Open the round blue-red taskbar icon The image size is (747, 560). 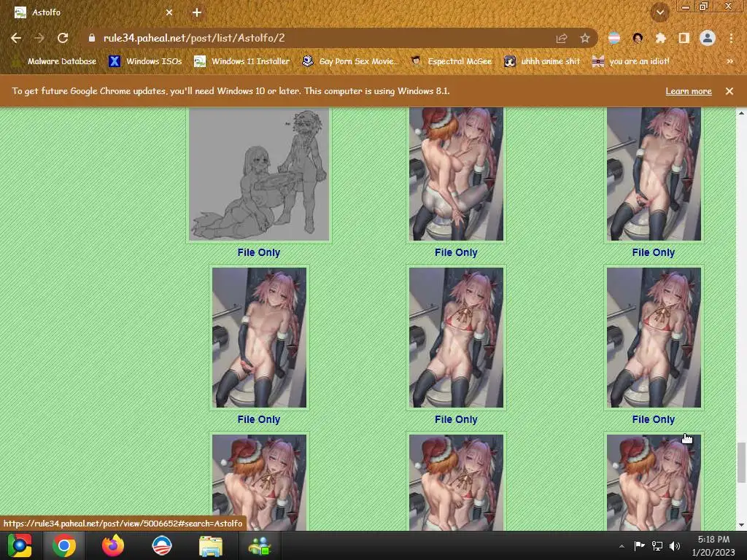[x=162, y=545]
